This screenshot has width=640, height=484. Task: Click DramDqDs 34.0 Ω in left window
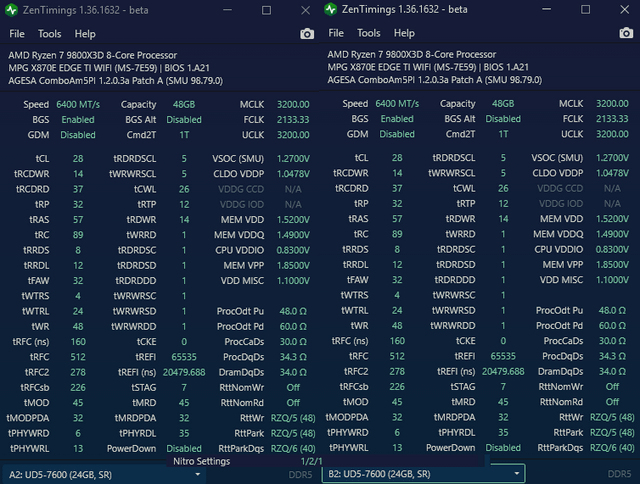(293, 372)
